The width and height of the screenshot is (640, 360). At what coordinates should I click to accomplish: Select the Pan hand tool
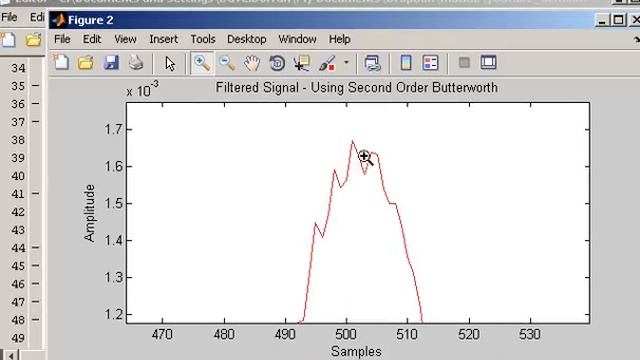click(x=252, y=63)
